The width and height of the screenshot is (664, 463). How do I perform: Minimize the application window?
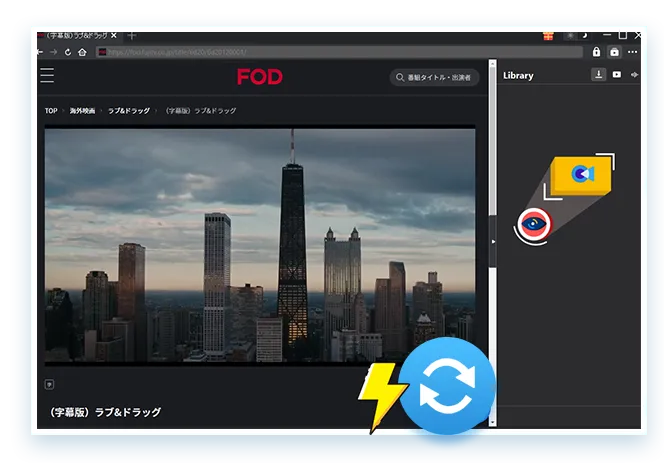pos(607,36)
